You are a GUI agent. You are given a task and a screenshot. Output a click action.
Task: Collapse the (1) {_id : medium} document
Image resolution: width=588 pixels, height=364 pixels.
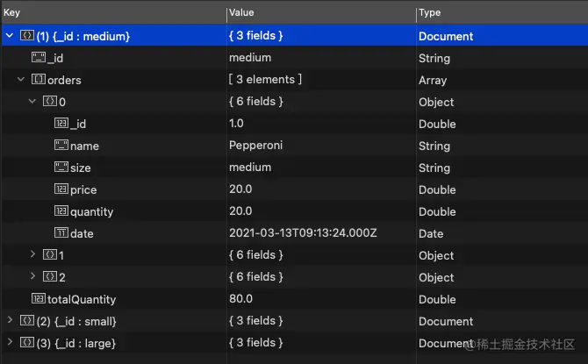(10, 36)
